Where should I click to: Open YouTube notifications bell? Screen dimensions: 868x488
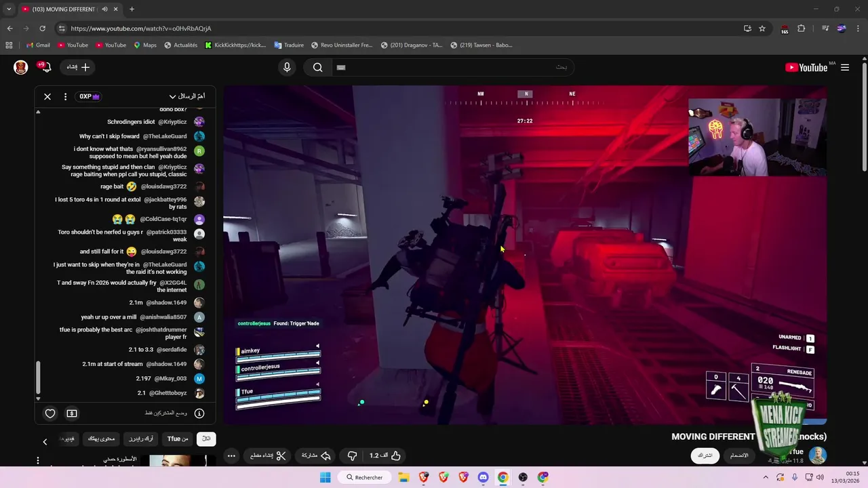45,66
